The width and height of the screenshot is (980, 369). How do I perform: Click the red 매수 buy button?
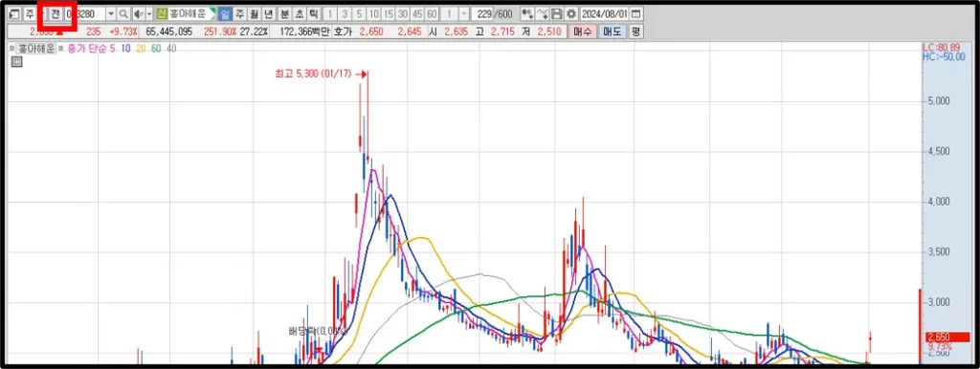[582, 32]
